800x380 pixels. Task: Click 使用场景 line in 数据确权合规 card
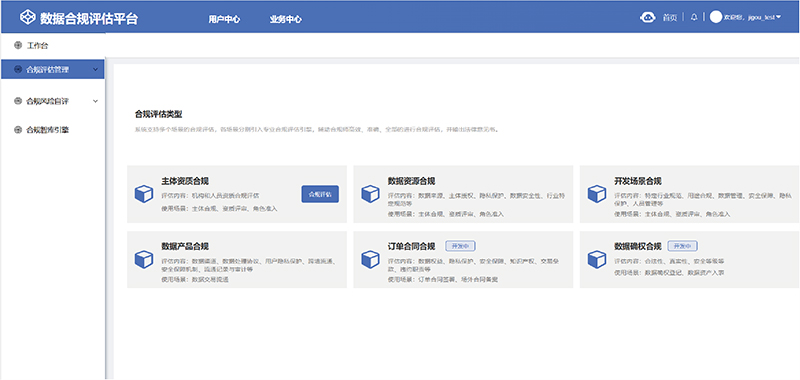coord(669,273)
